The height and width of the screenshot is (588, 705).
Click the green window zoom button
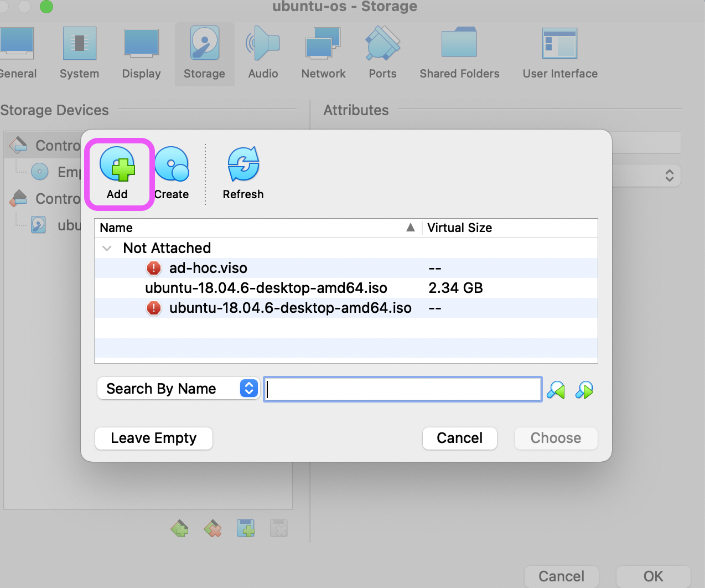coord(46,6)
